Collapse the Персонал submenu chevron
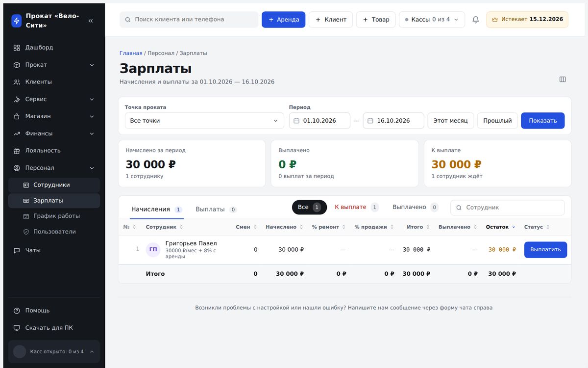 92,168
